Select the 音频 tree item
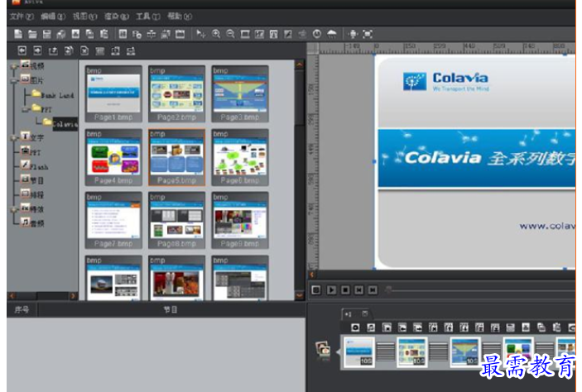 (x=32, y=223)
